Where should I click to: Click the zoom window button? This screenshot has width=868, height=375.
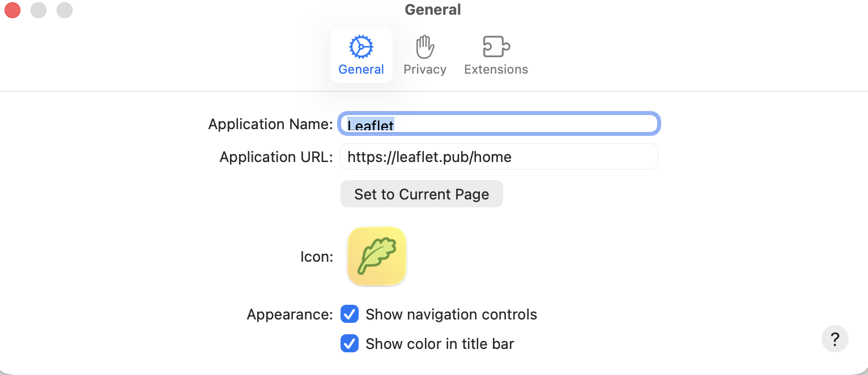pyautogui.click(x=65, y=10)
